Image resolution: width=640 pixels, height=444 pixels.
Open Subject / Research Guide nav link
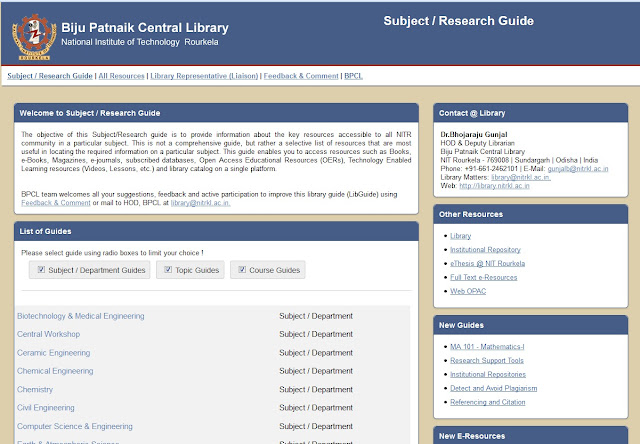tap(50, 76)
